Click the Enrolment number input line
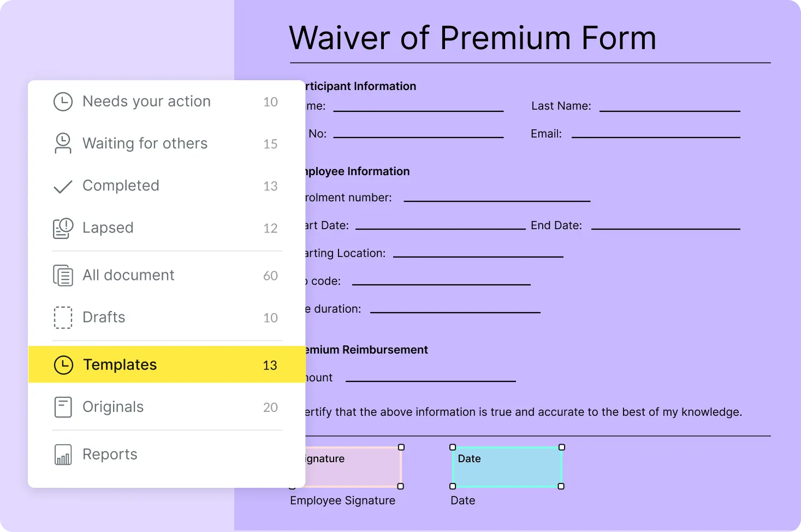The width and height of the screenshot is (801, 532). point(497,200)
